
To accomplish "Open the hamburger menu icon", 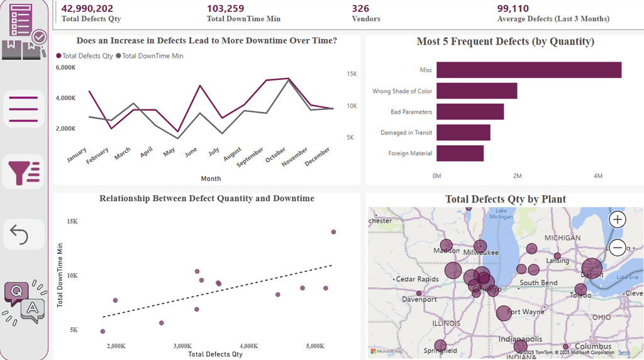I will [24, 109].
